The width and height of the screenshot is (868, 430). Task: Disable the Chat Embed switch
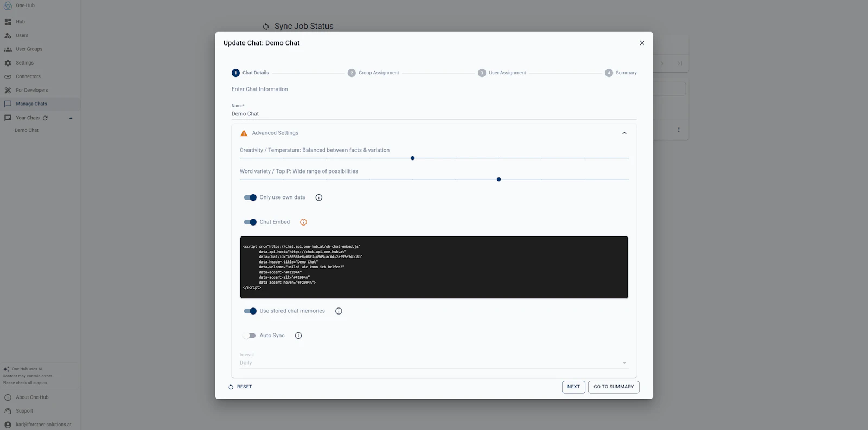pyautogui.click(x=250, y=222)
